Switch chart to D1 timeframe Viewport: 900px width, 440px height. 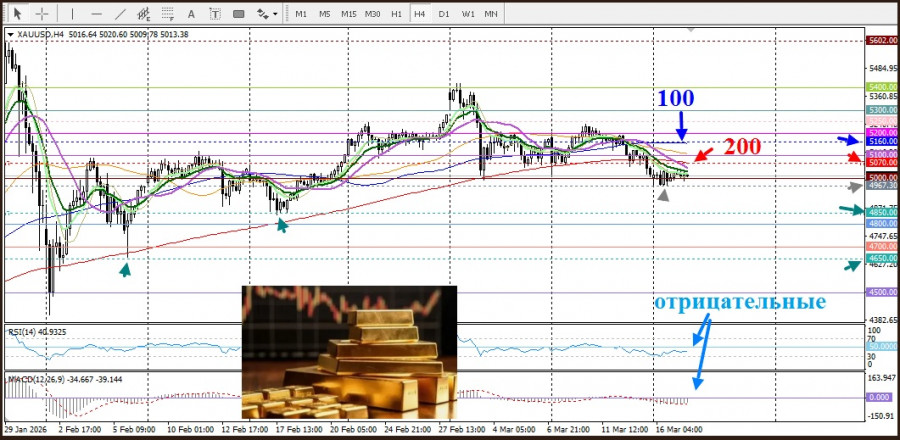(x=444, y=14)
